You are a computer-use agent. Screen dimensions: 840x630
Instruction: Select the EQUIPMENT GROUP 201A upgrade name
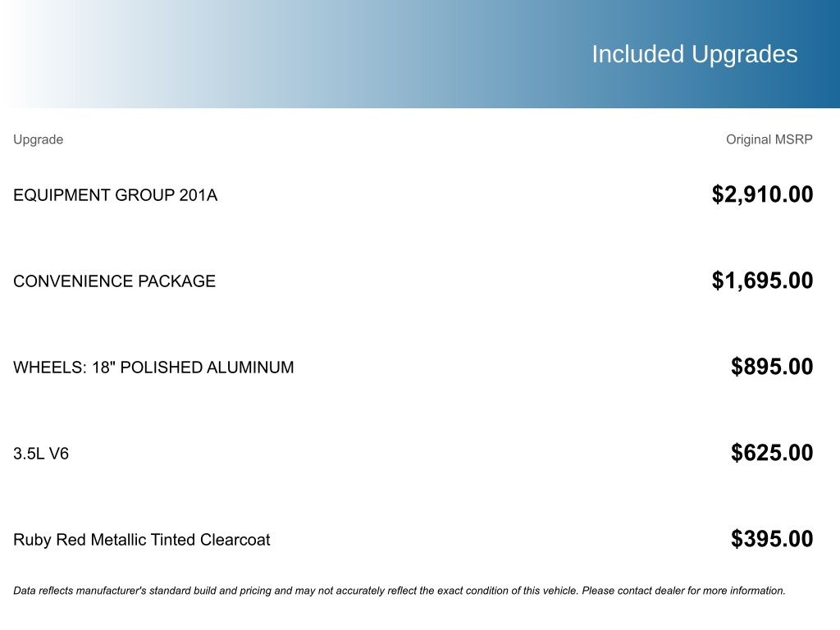115,195
